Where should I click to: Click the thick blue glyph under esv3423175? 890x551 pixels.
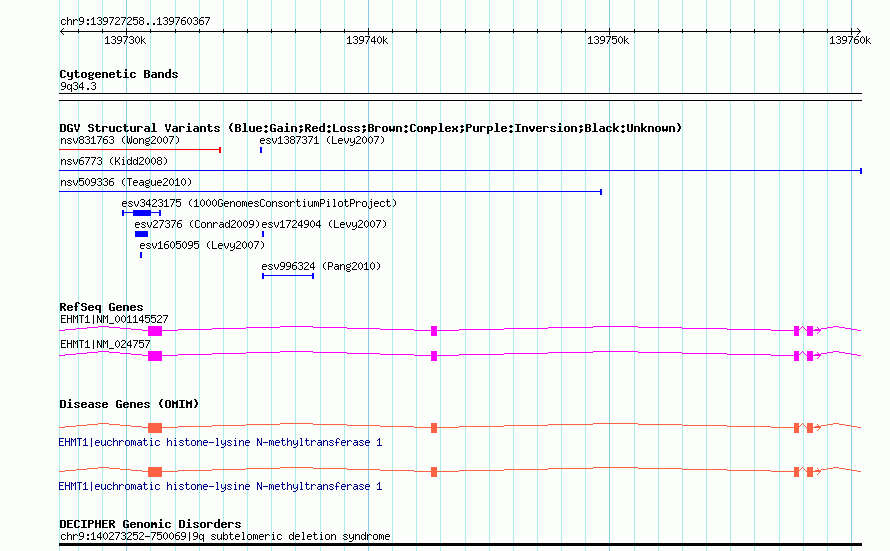point(142,213)
